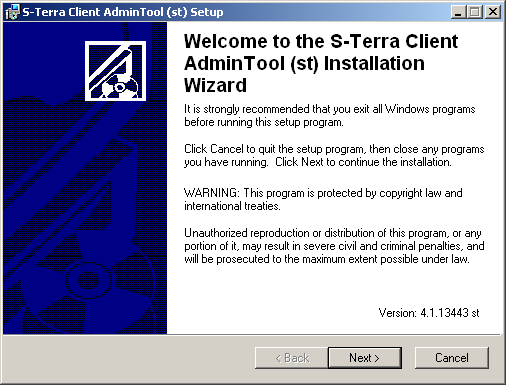Click the S-Terra Client AdminTool title bar text
This screenshot has height=386, width=506.
123,12
